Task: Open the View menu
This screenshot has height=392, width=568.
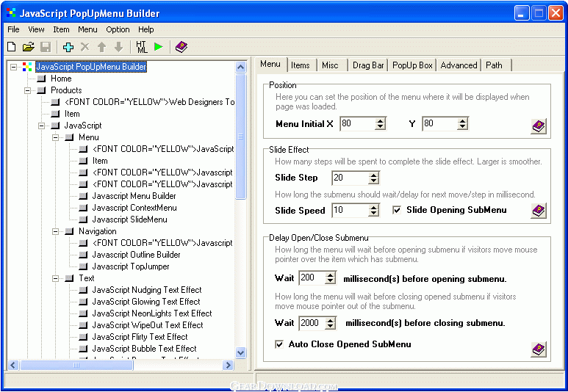Action: [x=36, y=29]
